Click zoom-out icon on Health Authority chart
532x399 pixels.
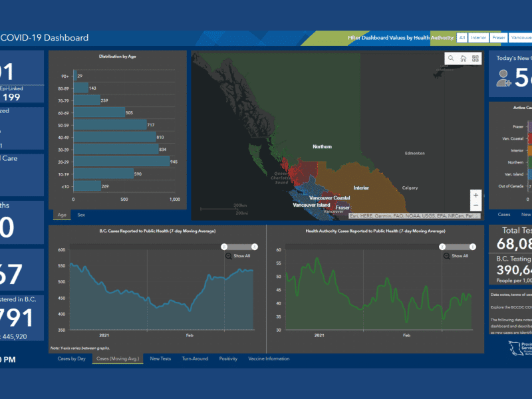point(447,255)
